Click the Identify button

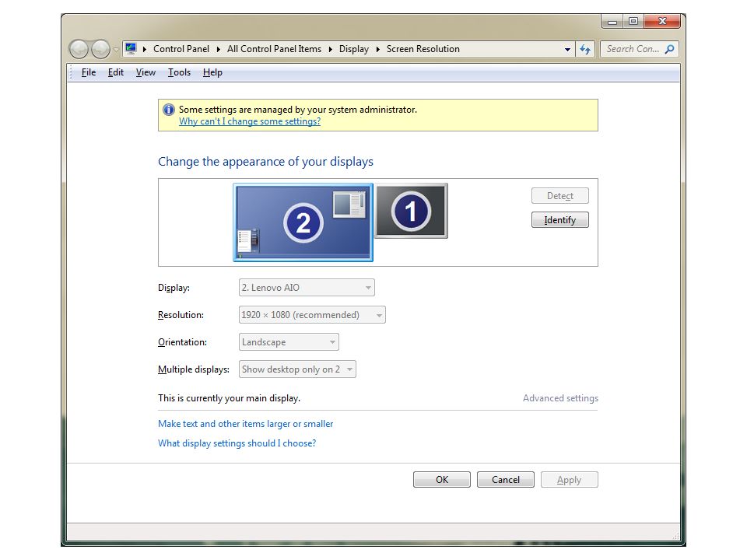pos(560,220)
